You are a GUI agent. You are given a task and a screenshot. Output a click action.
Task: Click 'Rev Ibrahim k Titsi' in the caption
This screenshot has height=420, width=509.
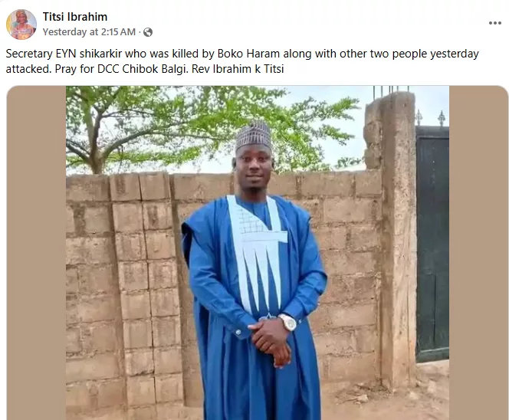[x=238, y=69]
